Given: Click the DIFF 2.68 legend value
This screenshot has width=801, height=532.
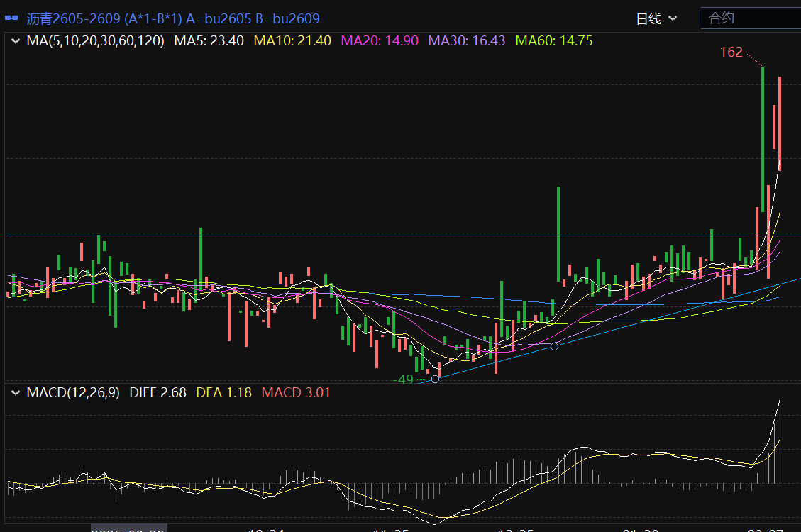Looking at the screenshot, I should coord(158,392).
